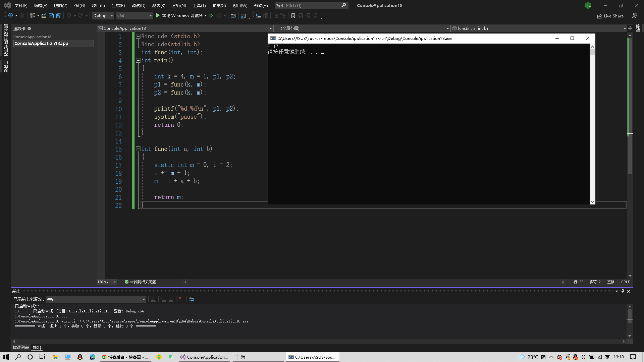Switch to the 错误列表 tab

point(21,348)
